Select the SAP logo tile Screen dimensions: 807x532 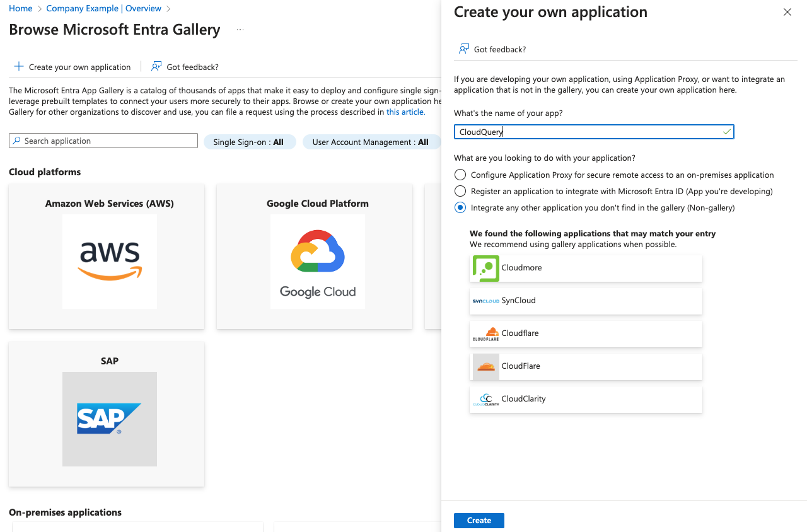click(110, 419)
